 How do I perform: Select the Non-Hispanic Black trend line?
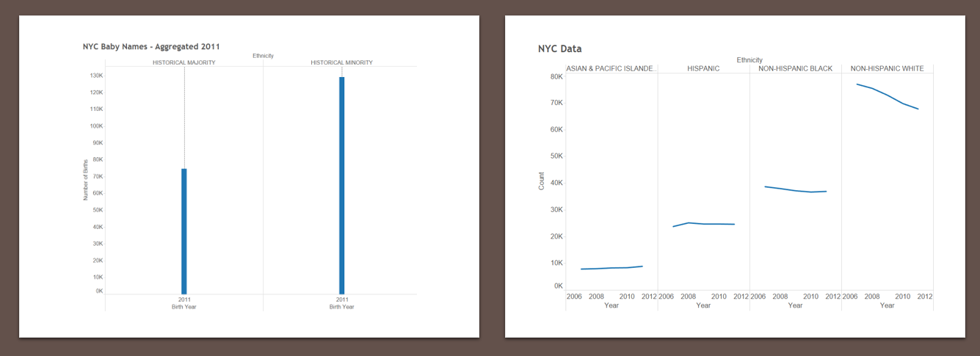796,189
